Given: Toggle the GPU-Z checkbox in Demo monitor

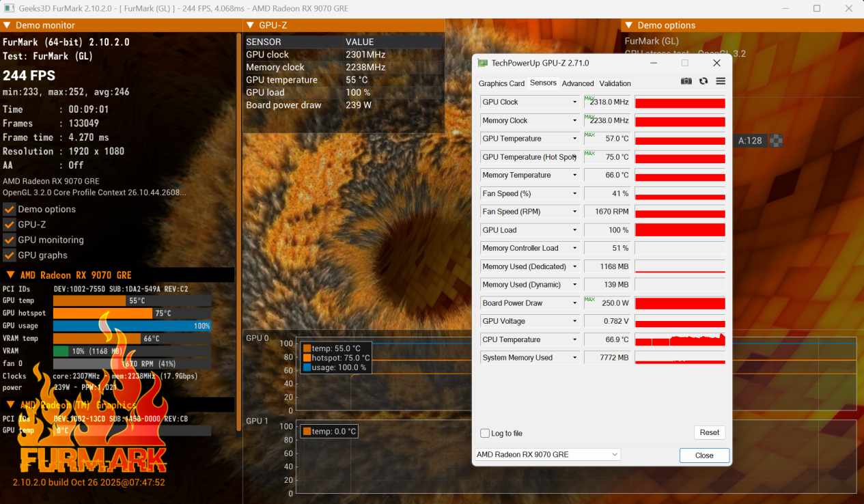Looking at the screenshot, I should coord(10,225).
